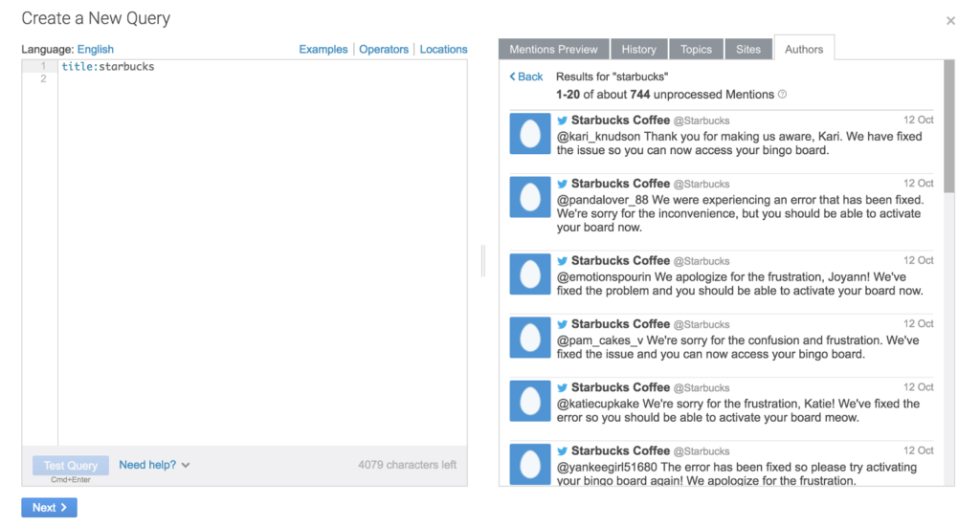The width and height of the screenshot is (980, 526).
Task: Switch to the Mentions Preview tab
Action: [553, 50]
